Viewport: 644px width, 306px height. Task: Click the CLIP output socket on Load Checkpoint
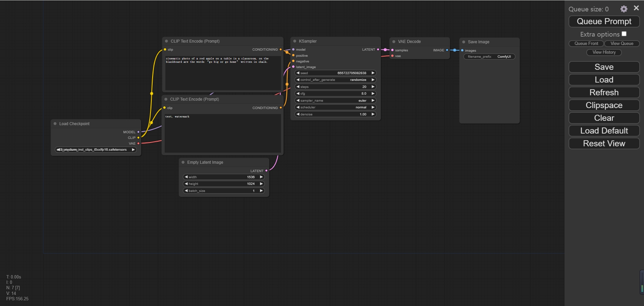[138, 138]
